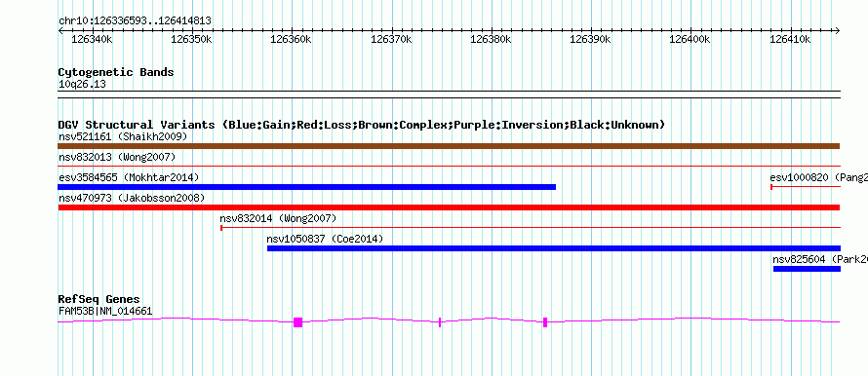The height and width of the screenshot is (376, 868).
Task: Click the RefSeq Genes track title
Action: click(x=99, y=299)
